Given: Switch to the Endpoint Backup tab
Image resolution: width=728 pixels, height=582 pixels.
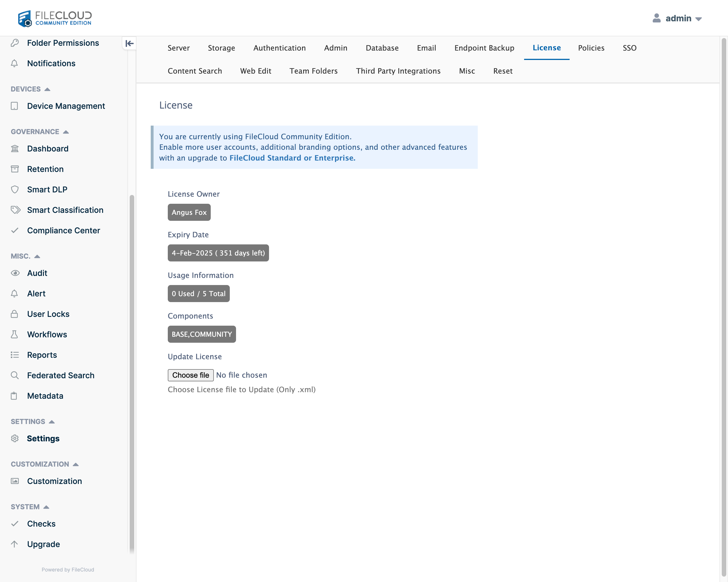Looking at the screenshot, I should click(484, 47).
